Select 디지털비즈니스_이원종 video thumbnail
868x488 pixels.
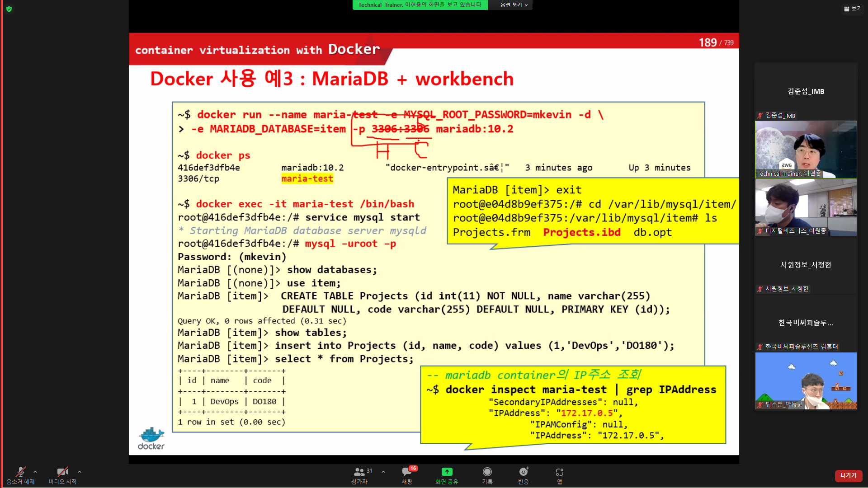[806, 207]
